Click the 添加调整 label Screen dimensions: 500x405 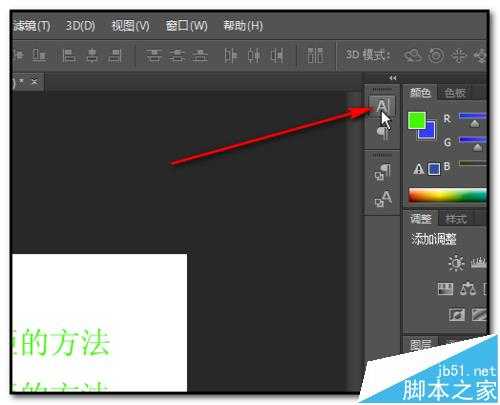point(433,239)
